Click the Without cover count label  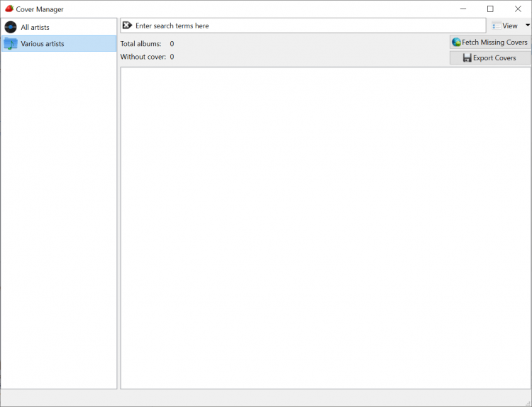coord(143,57)
